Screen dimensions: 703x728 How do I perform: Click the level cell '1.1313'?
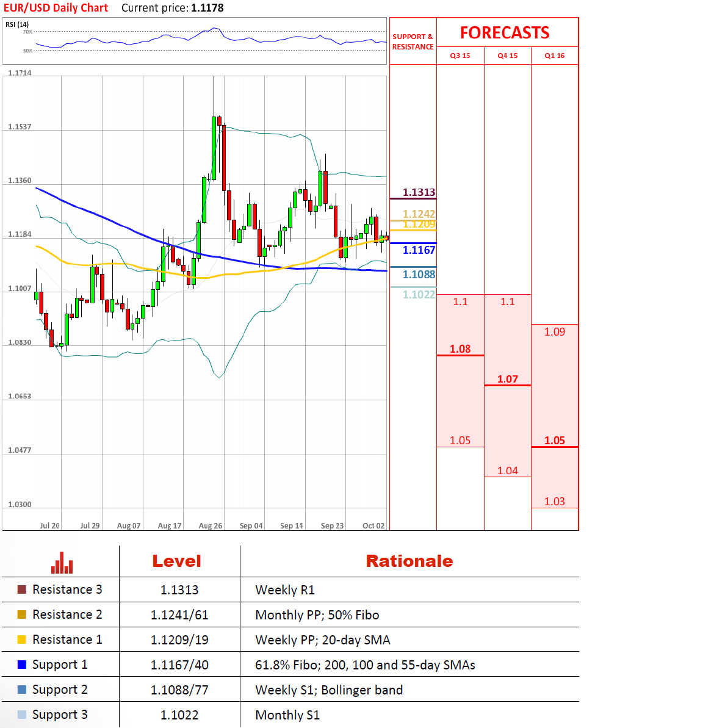point(179,590)
